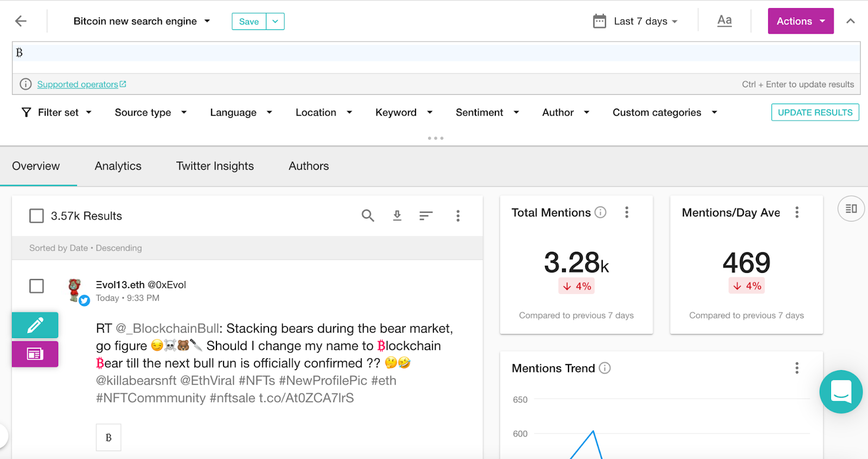Search within results using magnifier icon

[368, 216]
